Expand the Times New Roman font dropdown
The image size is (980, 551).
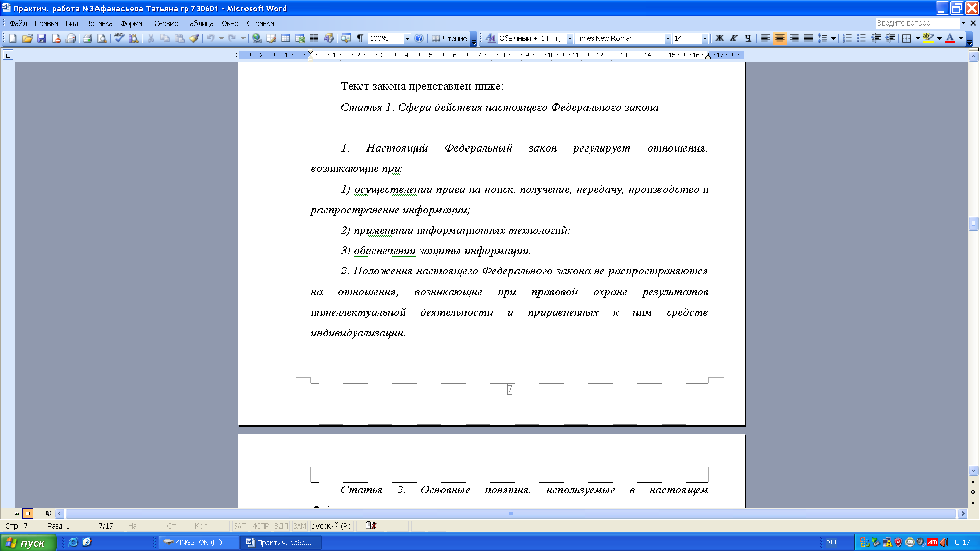pos(667,38)
